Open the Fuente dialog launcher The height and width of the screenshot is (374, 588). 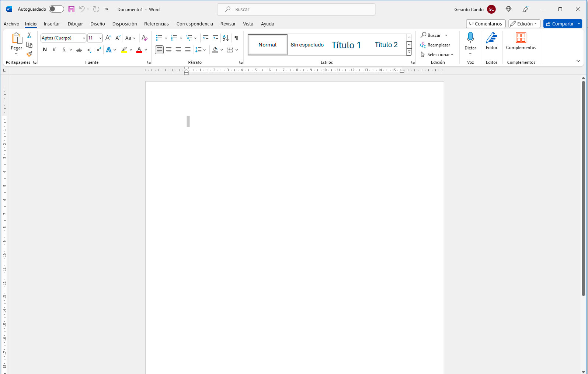pyautogui.click(x=149, y=62)
